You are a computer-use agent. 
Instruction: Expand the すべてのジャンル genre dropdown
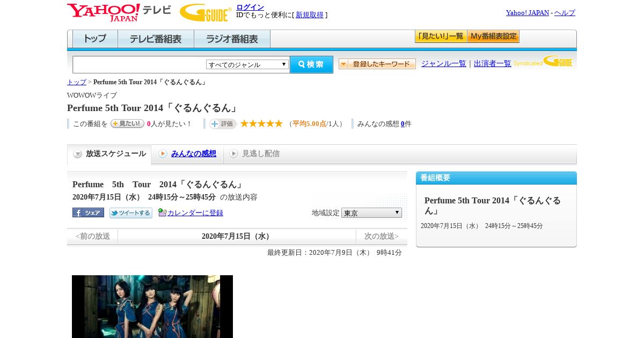(247, 64)
